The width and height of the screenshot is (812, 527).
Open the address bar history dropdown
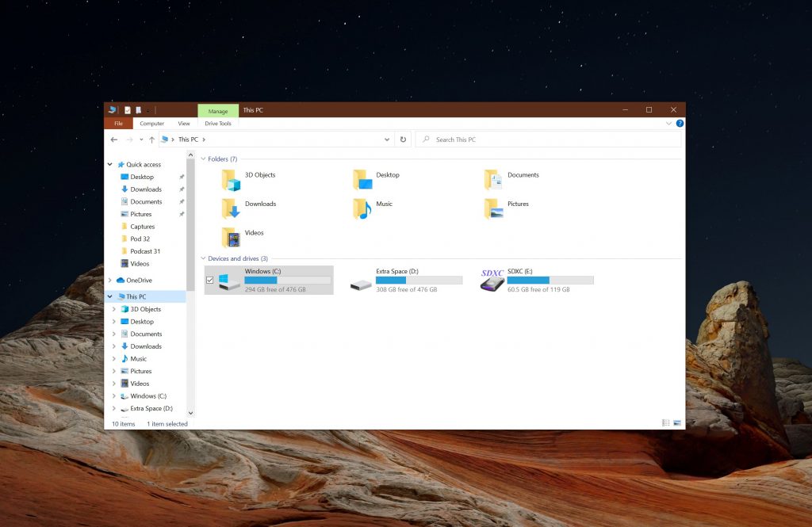387,139
